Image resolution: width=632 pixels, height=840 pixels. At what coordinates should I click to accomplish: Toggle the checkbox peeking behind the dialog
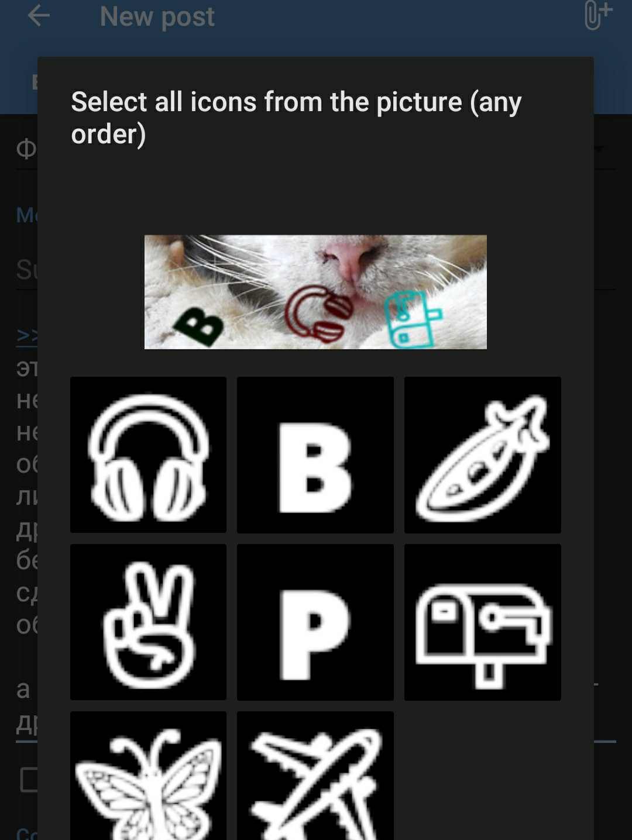click(28, 780)
